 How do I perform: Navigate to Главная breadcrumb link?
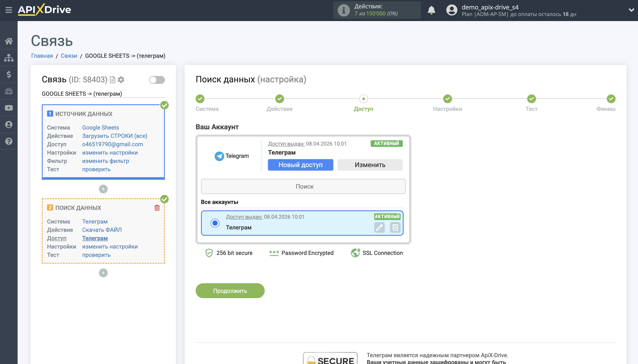[x=42, y=56]
